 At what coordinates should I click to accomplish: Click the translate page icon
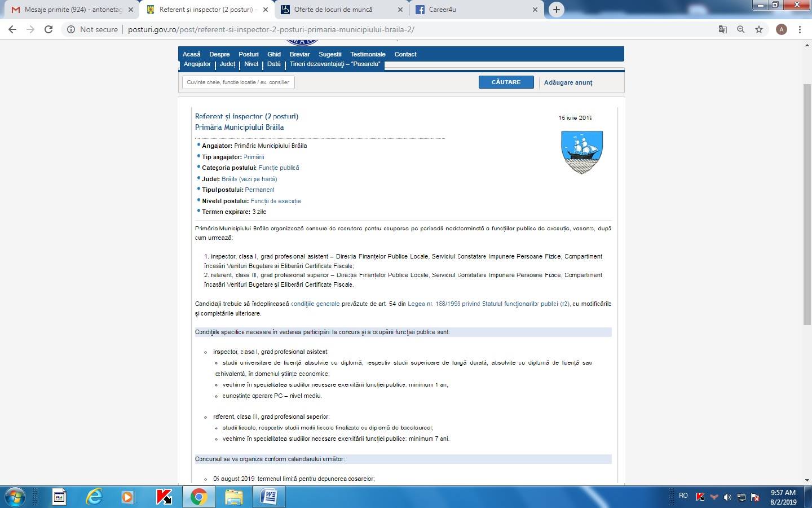(x=723, y=29)
